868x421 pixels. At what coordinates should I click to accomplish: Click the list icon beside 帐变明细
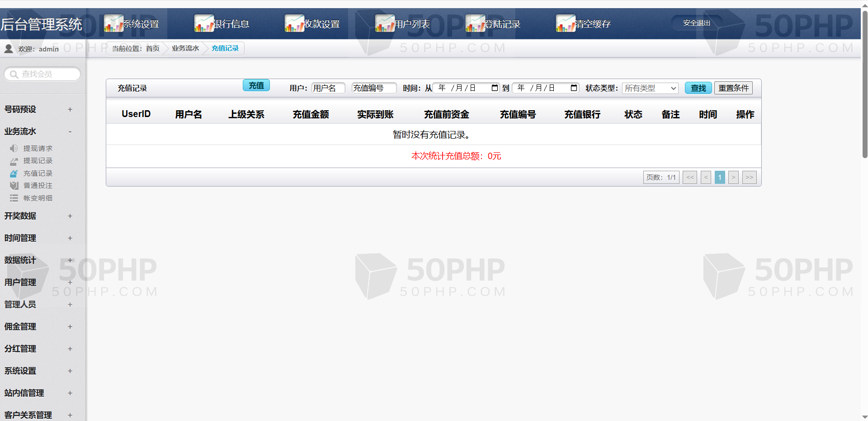(x=14, y=198)
